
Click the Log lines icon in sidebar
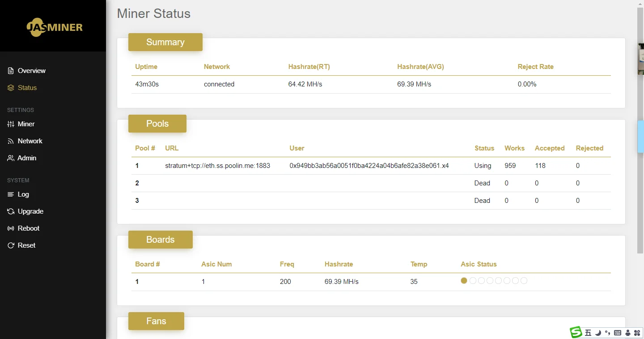11,194
